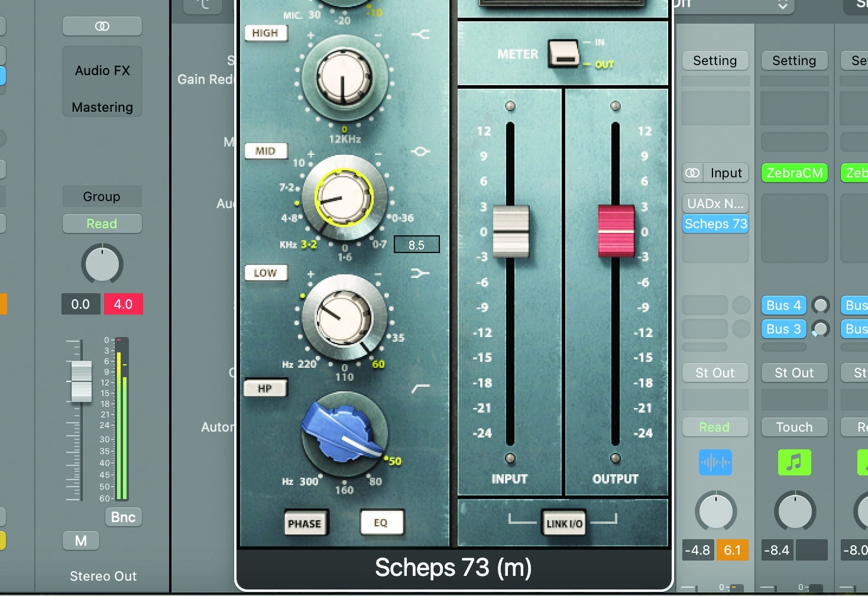Open the Group slot on Stereo Out
The height and width of the screenshot is (596, 868).
[x=102, y=196]
